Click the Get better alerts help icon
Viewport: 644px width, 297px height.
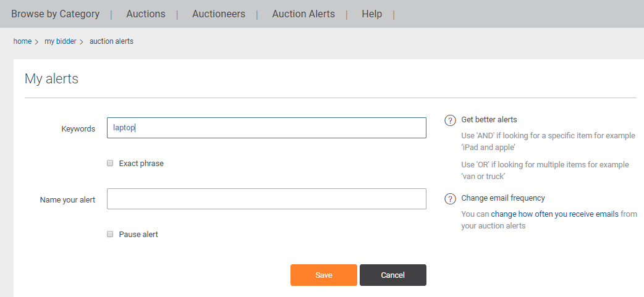(450, 120)
